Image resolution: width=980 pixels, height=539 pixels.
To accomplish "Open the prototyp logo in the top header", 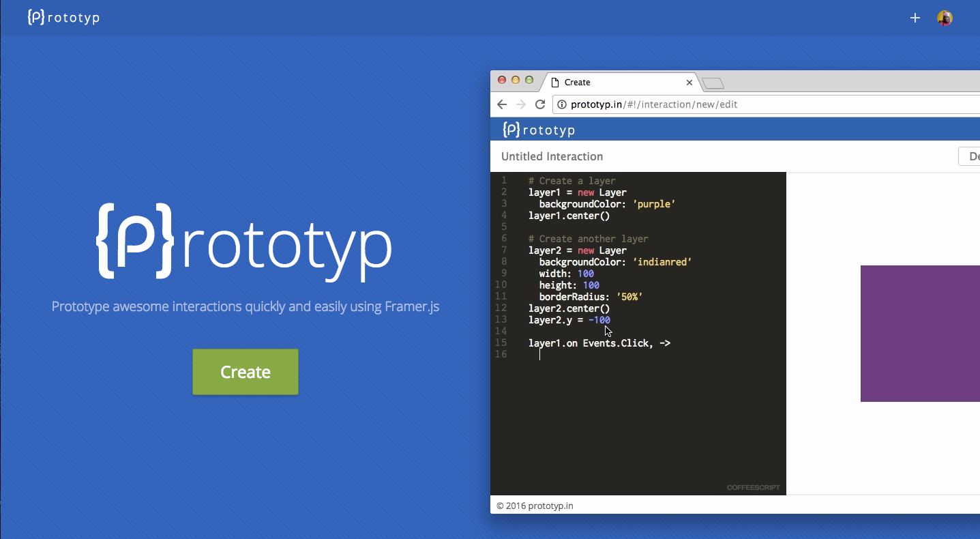I will pyautogui.click(x=63, y=17).
